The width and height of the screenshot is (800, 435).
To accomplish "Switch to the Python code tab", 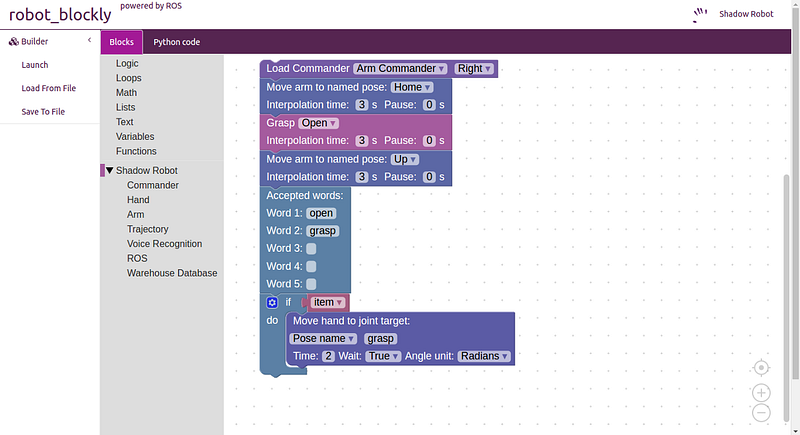I will point(177,42).
